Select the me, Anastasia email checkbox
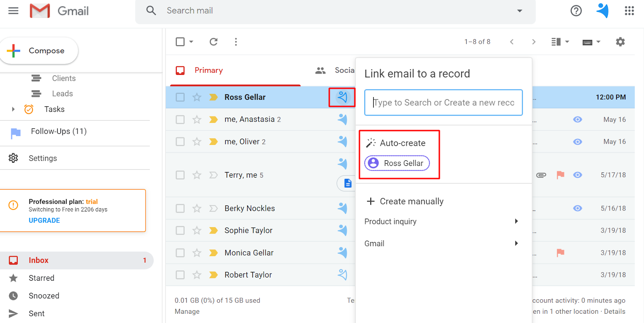 [x=180, y=120]
